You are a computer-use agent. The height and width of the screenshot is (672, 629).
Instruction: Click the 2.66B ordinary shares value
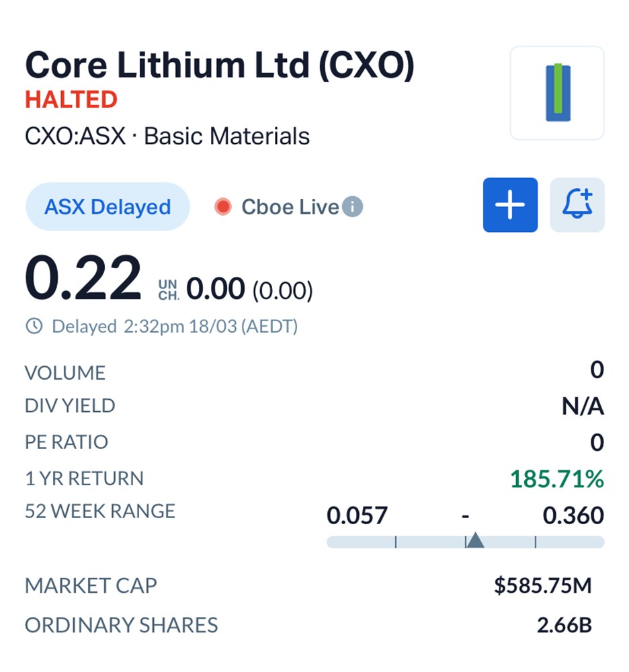564,625
